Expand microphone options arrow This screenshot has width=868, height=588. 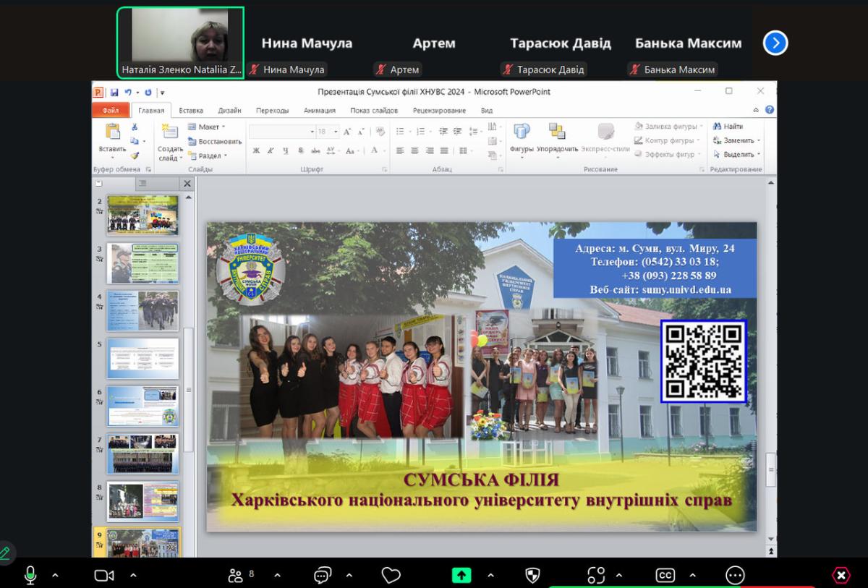click(56, 576)
